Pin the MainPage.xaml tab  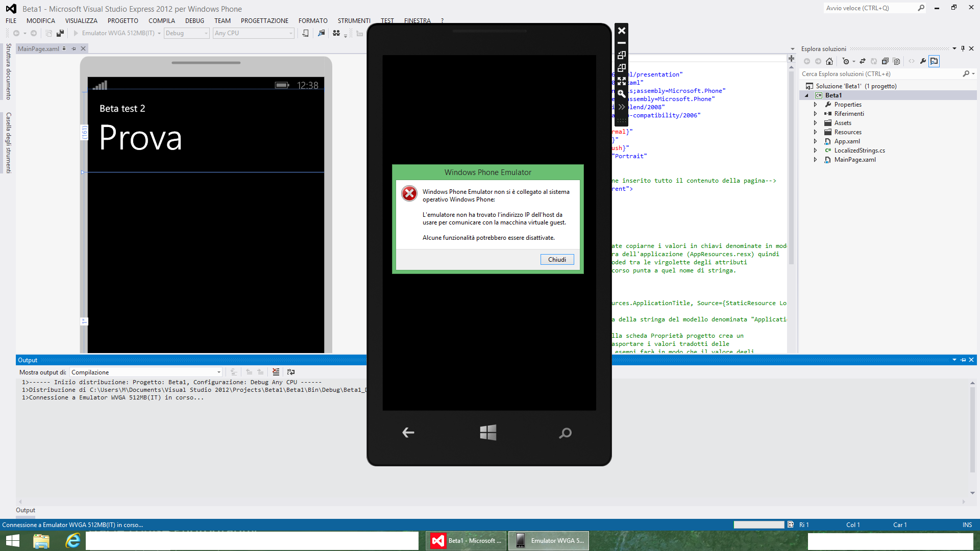click(x=73, y=48)
